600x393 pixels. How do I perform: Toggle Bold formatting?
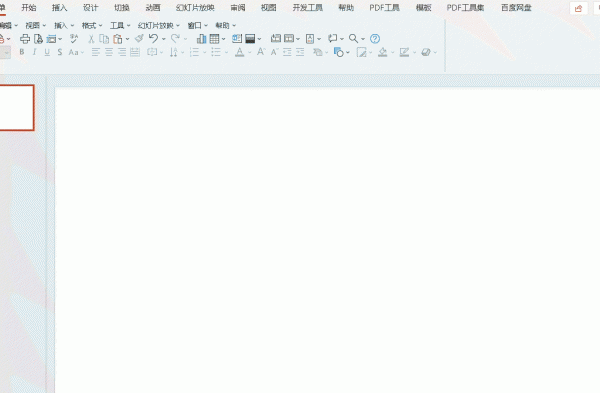pyautogui.click(x=22, y=52)
